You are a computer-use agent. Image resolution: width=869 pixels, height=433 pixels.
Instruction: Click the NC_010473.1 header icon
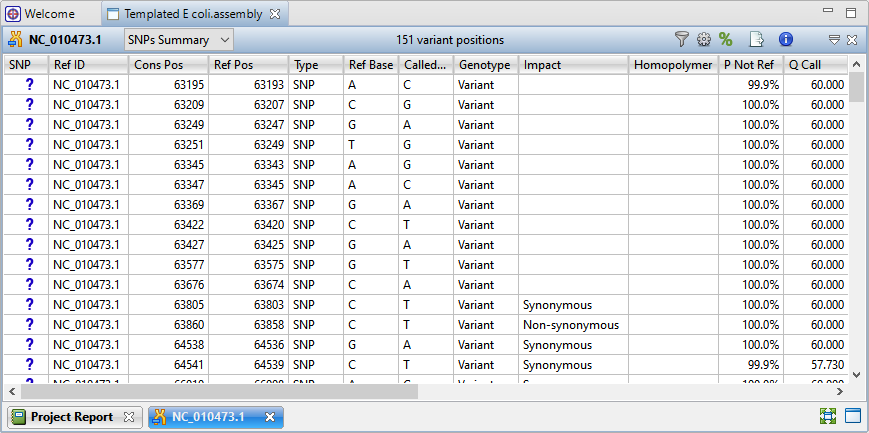16,39
